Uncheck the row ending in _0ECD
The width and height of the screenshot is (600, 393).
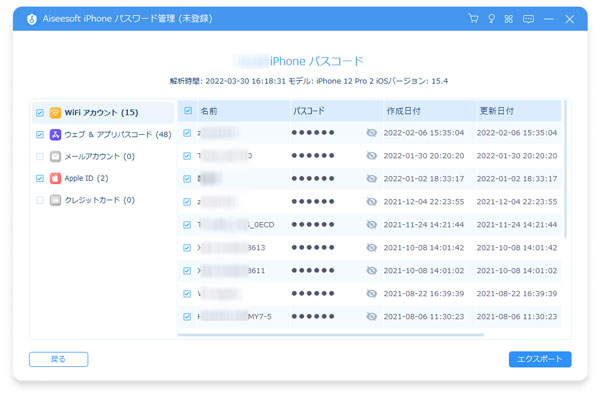click(x=187, y=225)
